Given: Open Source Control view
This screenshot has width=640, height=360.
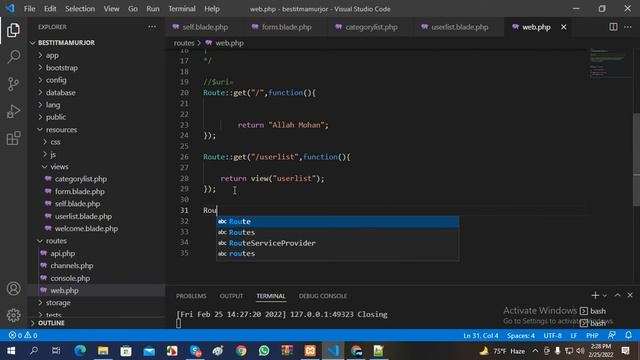Looking at the screenshot, I should pyautogui.click(x=13, y=84).
